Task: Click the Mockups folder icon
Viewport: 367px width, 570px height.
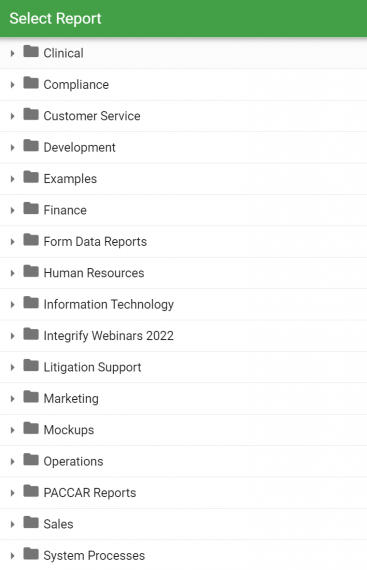Action: 31,428
